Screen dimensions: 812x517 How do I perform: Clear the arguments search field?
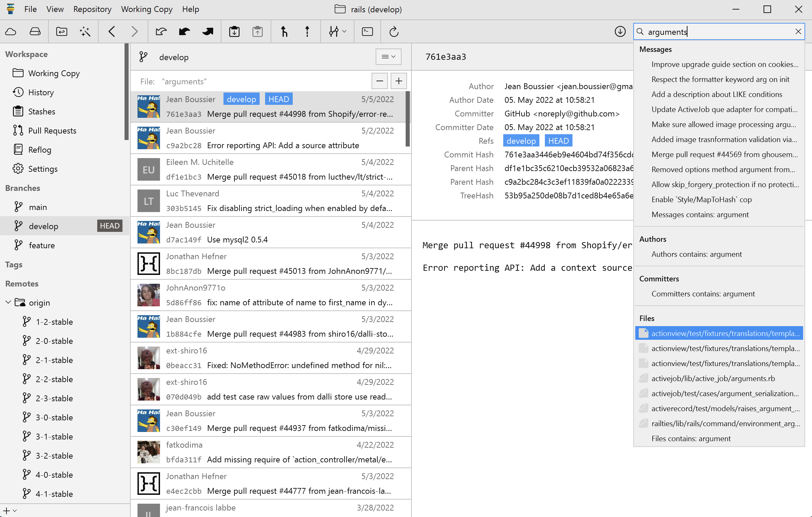tap(798, 32)
